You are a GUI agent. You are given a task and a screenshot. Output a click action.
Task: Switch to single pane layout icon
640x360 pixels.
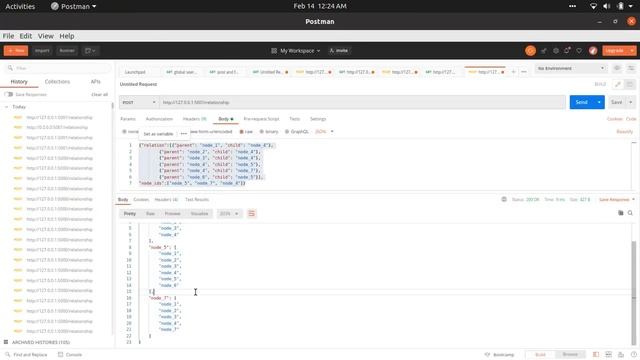[x=596, y=354]
